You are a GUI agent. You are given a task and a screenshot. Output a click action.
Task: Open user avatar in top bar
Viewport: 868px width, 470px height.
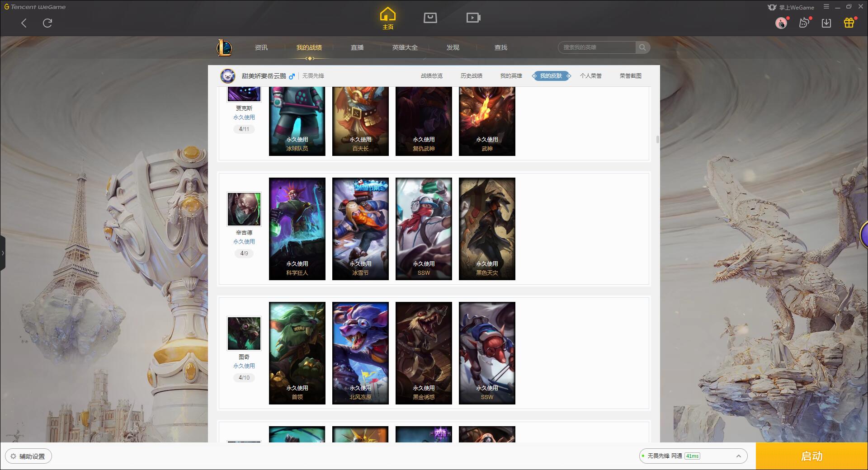click(x=781, y=23)
